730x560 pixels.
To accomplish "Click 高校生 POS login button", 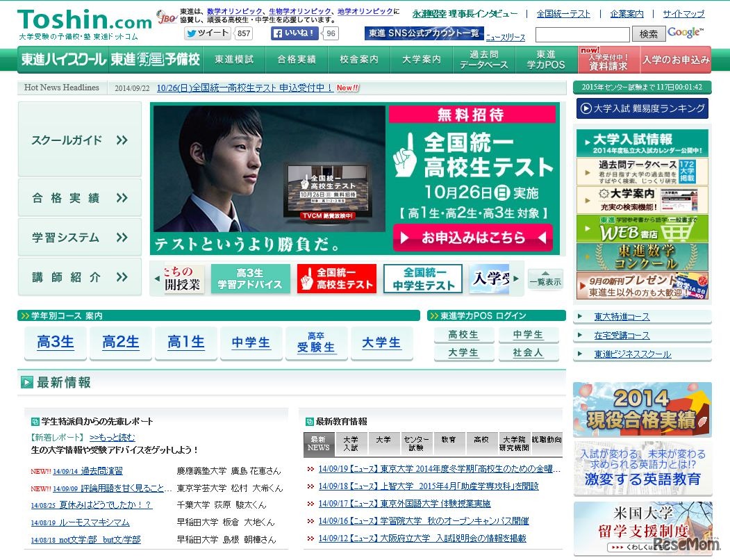I will (x=463, y=334).
